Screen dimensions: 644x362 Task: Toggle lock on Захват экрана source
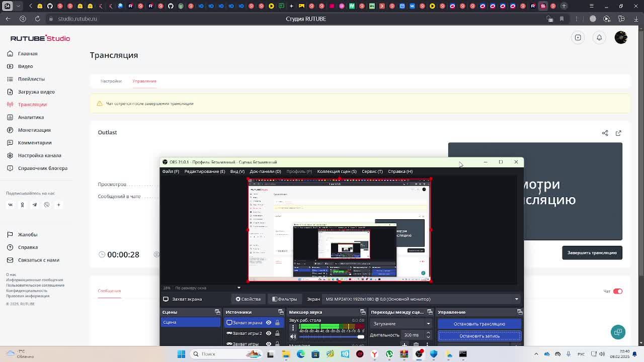point(277,322)
